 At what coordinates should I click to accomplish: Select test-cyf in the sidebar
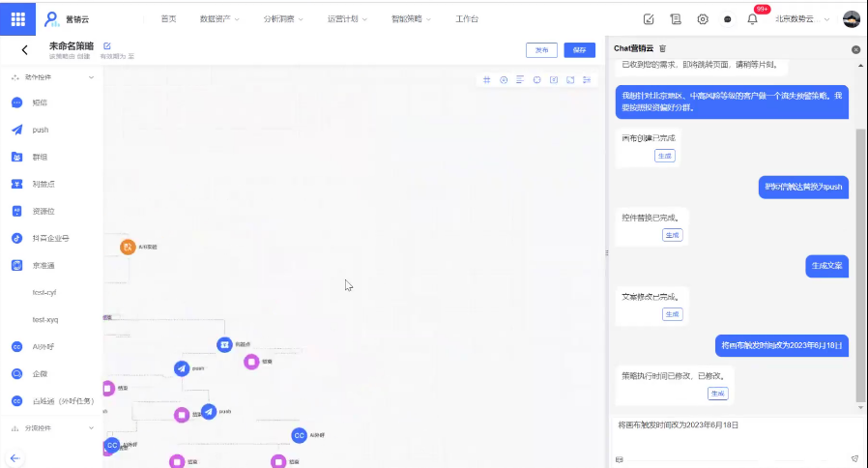pos(44,292)
